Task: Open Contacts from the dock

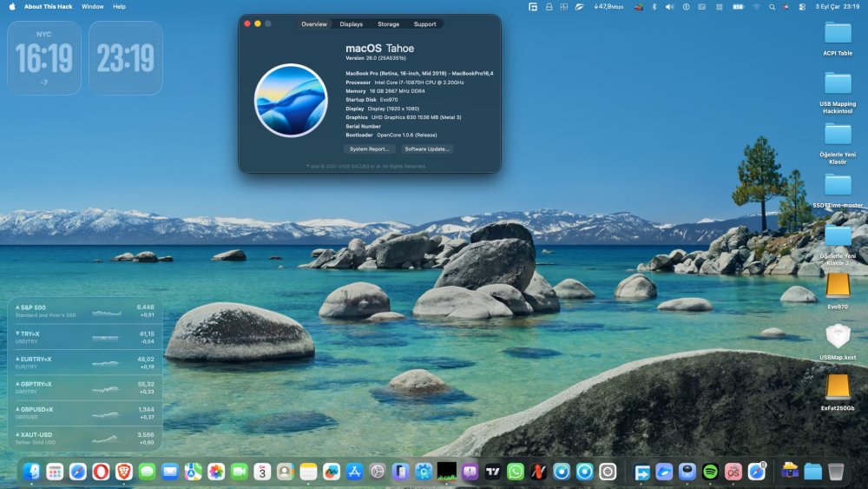Action: pos(285,472)
